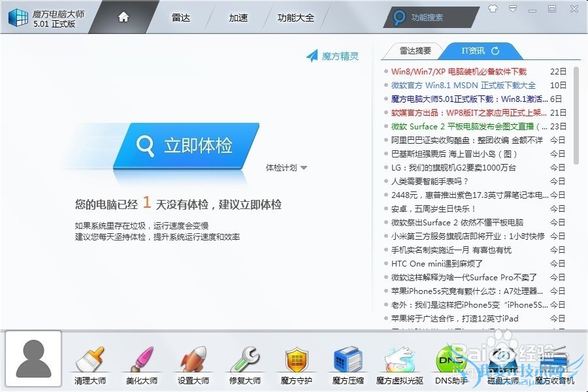Refresh the IT资讯 news list
588x392 pixels.
click(x=495, y=51)
